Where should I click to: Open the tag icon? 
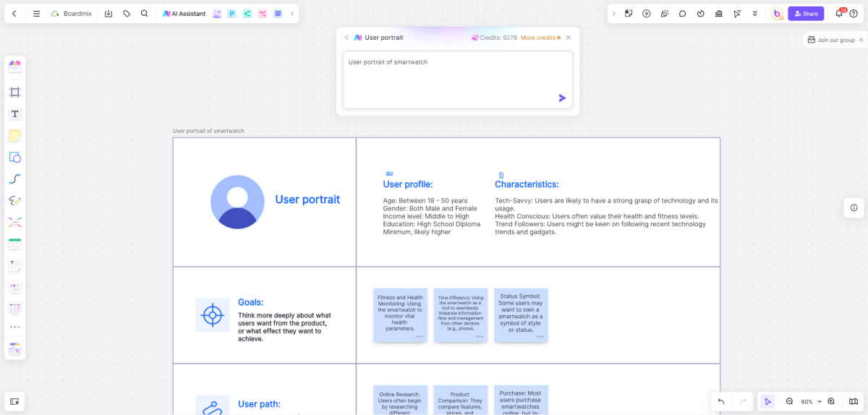point(127,14)
